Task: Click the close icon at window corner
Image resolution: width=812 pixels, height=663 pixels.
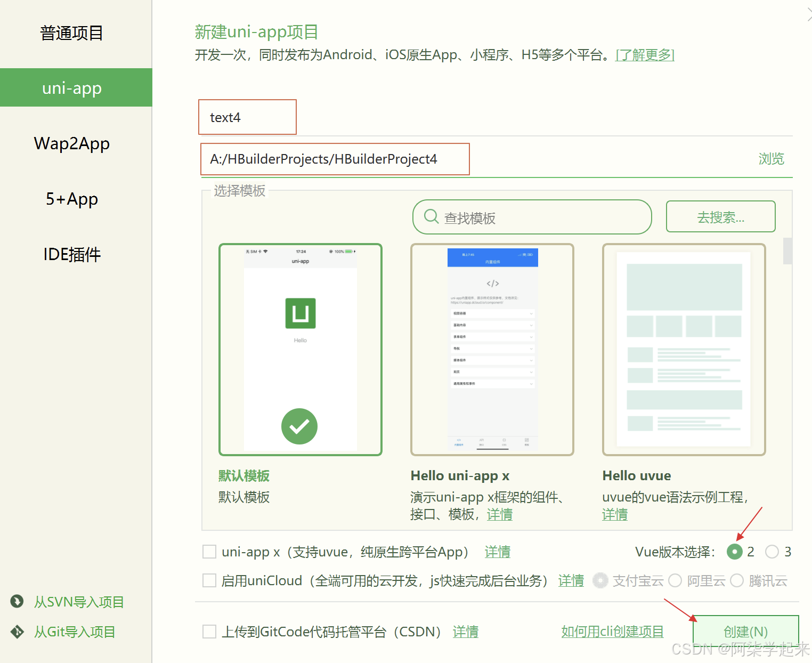Action: [809, 14]
